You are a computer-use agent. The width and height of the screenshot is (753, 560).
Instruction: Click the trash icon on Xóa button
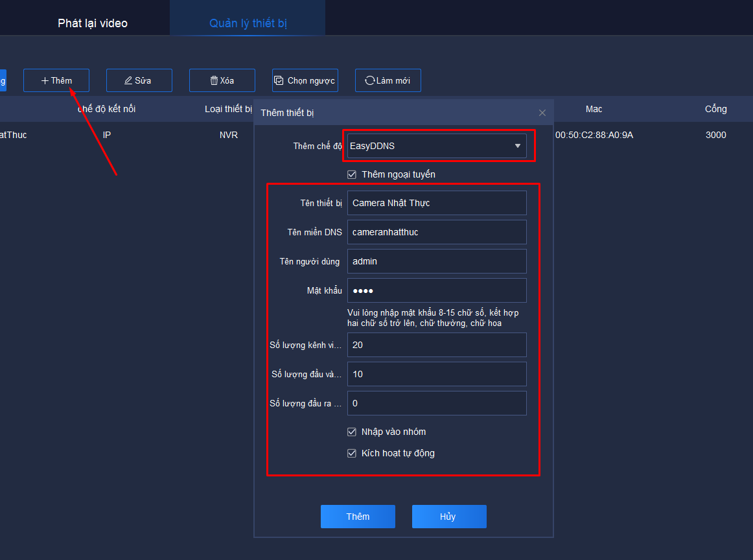(214, 80)
